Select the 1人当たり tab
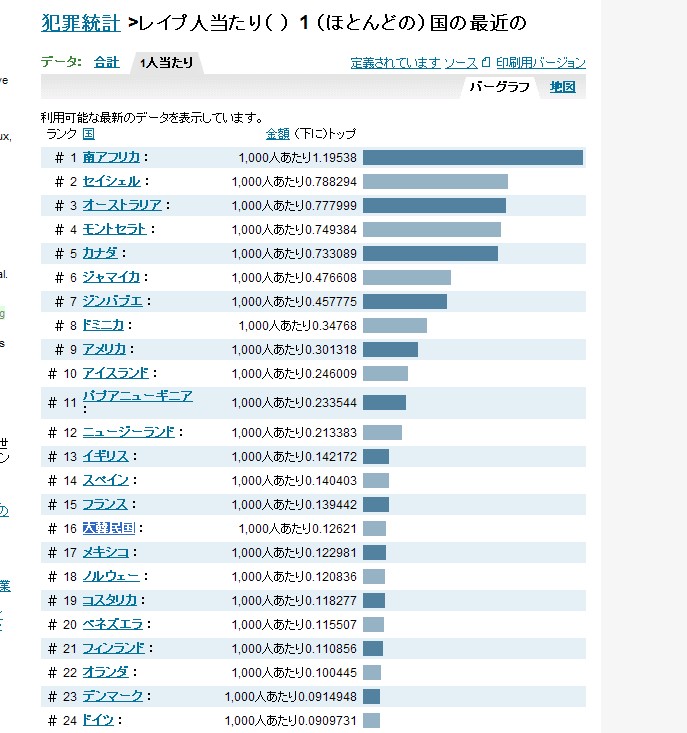Image resolution: width=687 pixels, height=733 pixels. pos(166,63)
